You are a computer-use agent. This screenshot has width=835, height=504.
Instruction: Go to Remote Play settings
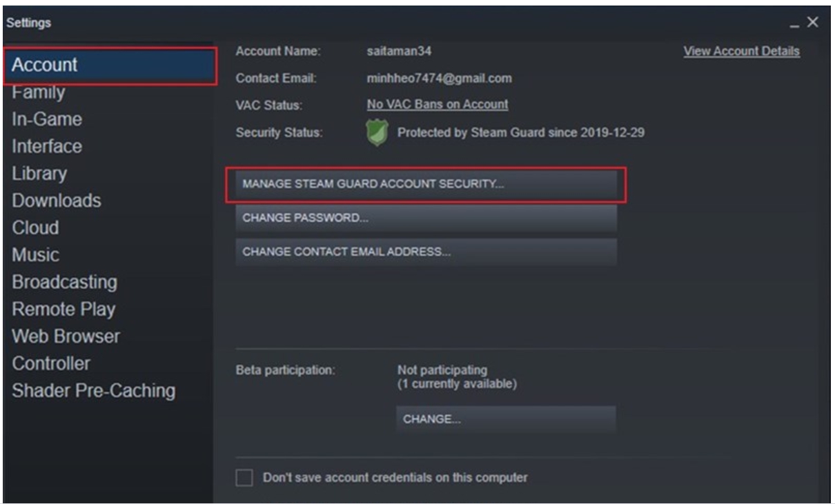[x=63, y=310]
